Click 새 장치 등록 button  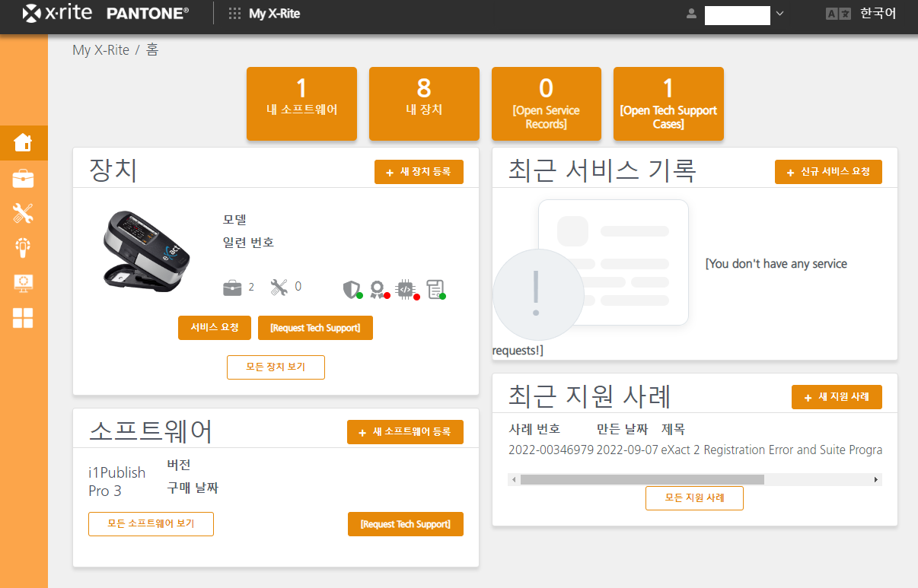click(x=419, y=172)
